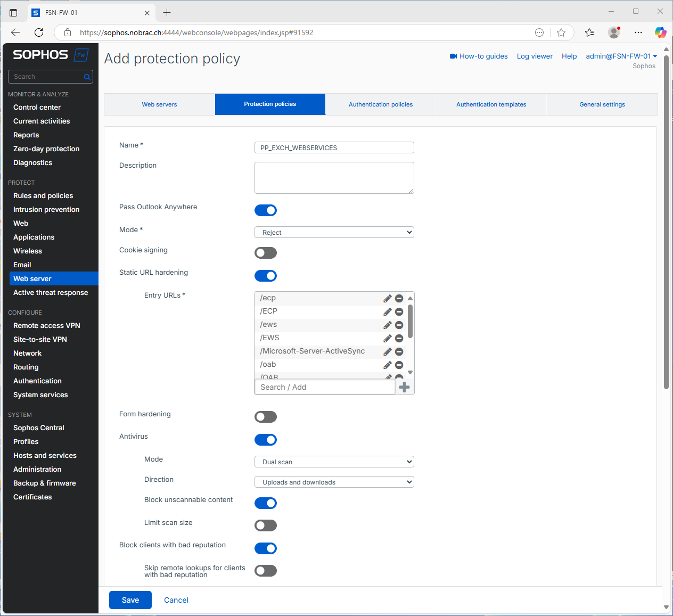This screenshot has height=616, width=673.
Task: Save the protection policy
Action: (x=130, y=600)
